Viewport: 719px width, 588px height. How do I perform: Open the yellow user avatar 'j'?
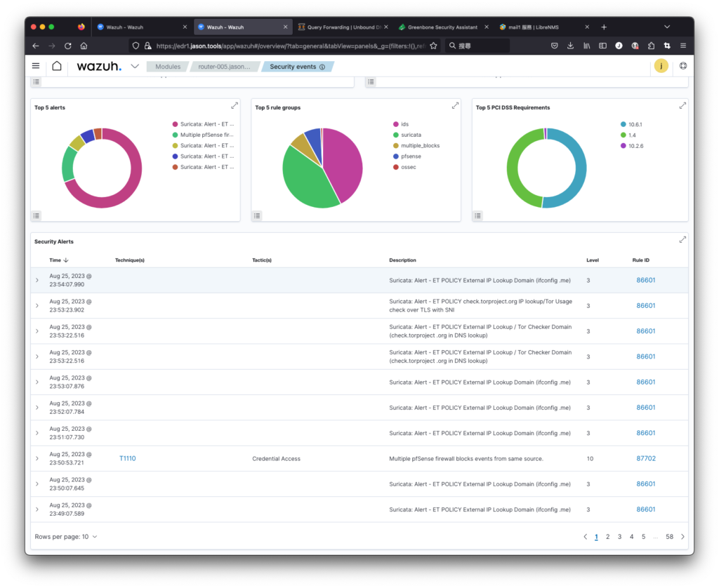pos(661,66)
